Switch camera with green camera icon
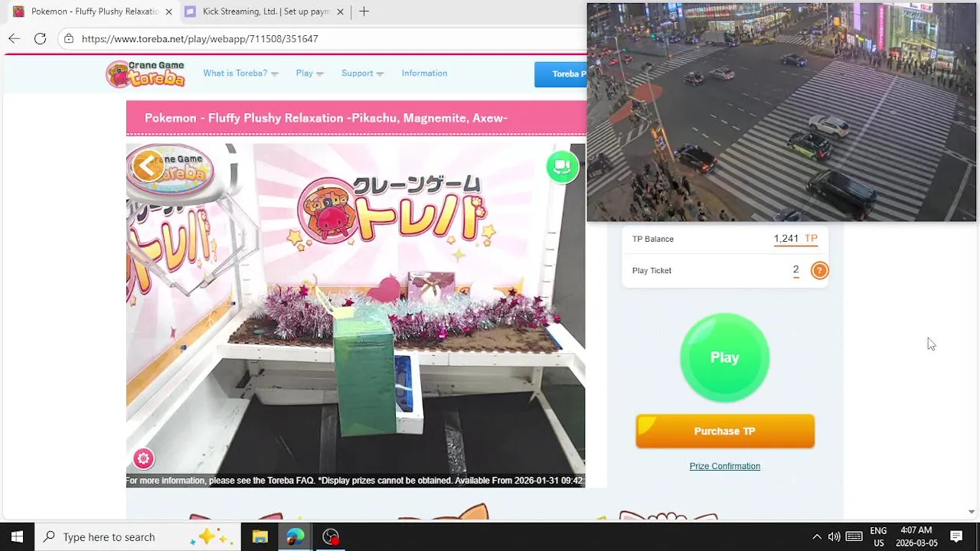980x551 pixels. tap(563, 167)
